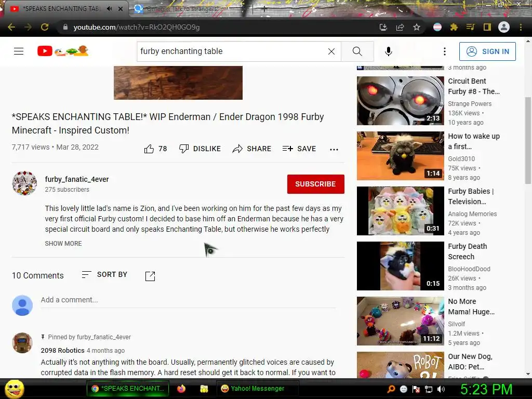The height and width of the screenshot is (399, 532).
Task: Open more actions ellipsis under video
Action: point(334,149)
